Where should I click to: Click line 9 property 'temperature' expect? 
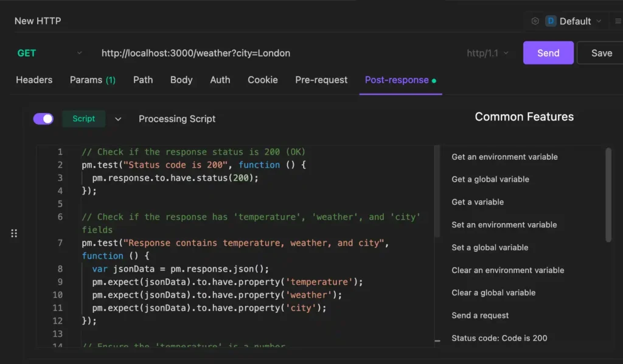228,282
